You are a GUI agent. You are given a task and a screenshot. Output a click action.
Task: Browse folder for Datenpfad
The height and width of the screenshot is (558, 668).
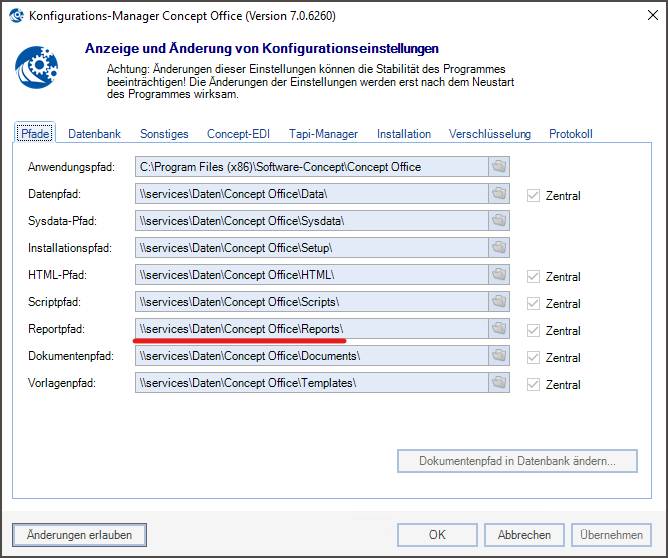pyautogui.click(x=499, y=194)
